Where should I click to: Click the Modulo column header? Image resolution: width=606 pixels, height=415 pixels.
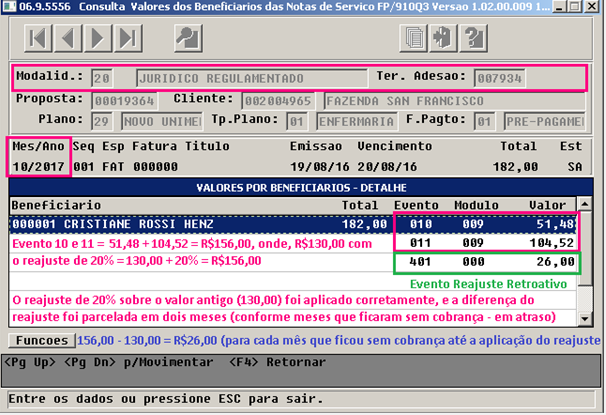[x=476, y=205]
